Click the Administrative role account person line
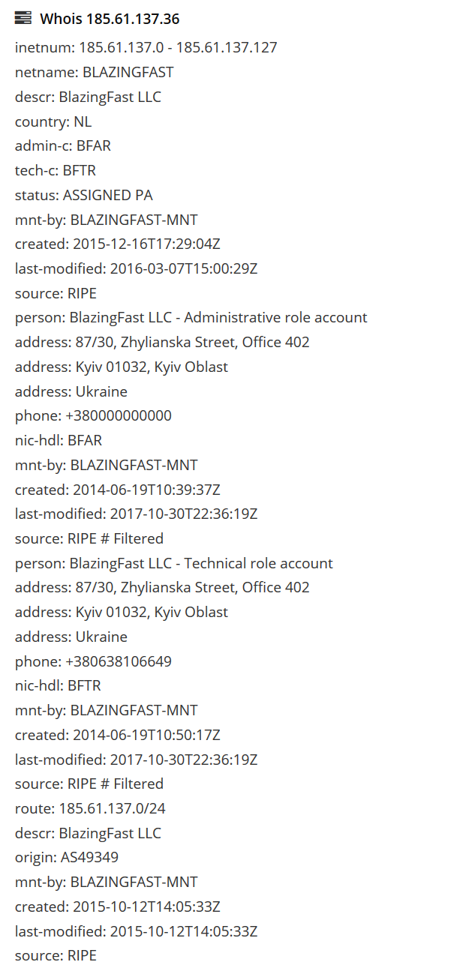The width and height of the screenshot is (469, 980). pyautogui.click(x=191, y=317)
